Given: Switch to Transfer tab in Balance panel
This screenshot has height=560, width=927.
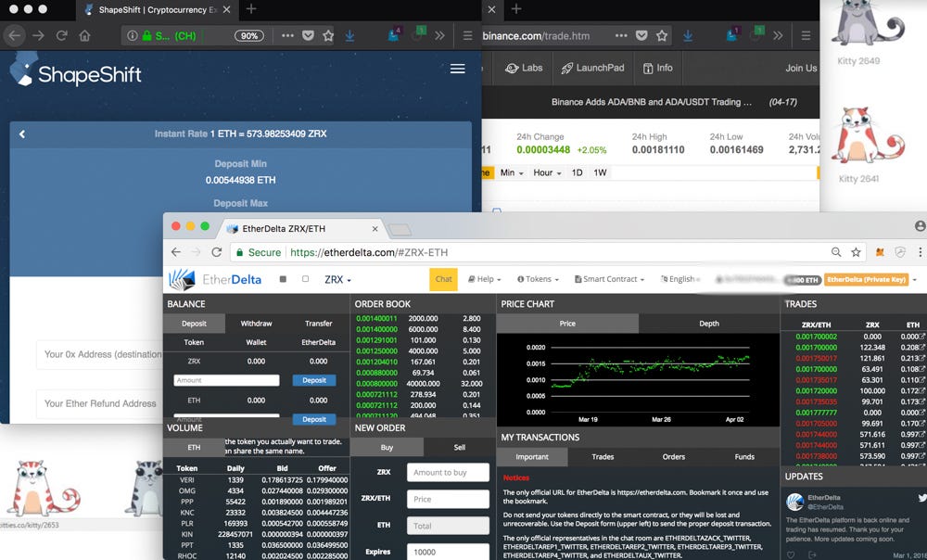Looking at the screenshot, I should [x=318, y=324].
